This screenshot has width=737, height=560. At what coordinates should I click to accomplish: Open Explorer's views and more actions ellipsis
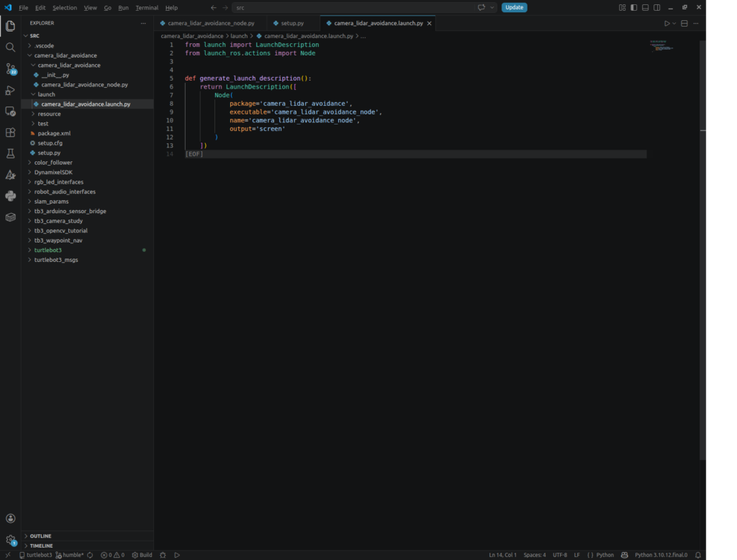143,23
